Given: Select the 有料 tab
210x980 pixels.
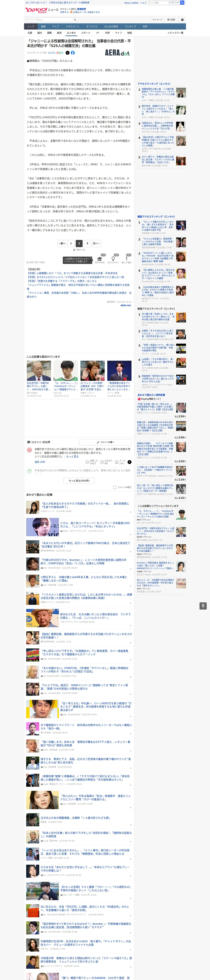Looking at the screenshot, I should (145, 27).
